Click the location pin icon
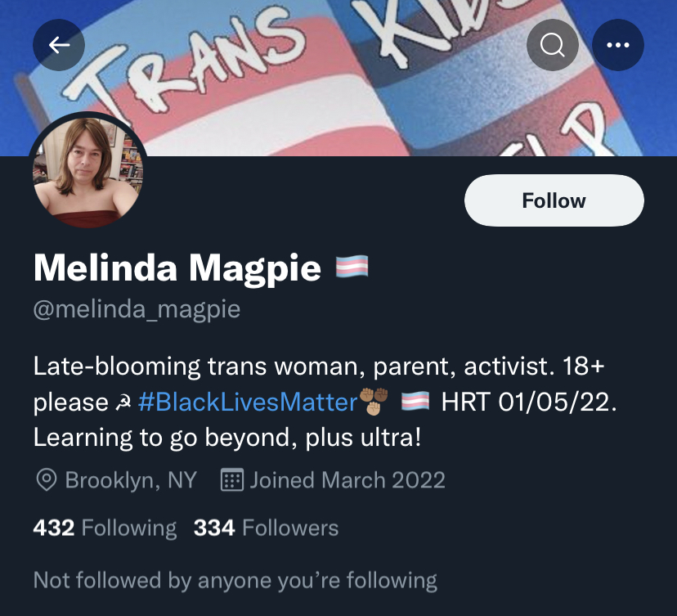Image resolution: width=677 pixels, height=616 pixels. click(46, 480)
